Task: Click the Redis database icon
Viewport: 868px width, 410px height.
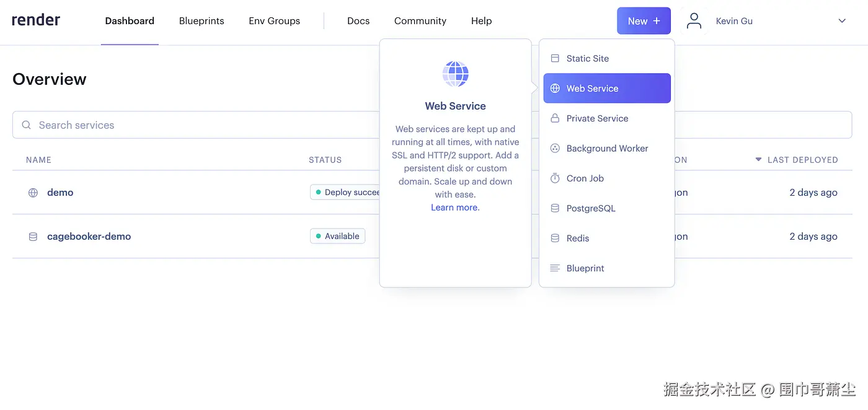Action: pos(555,238)
